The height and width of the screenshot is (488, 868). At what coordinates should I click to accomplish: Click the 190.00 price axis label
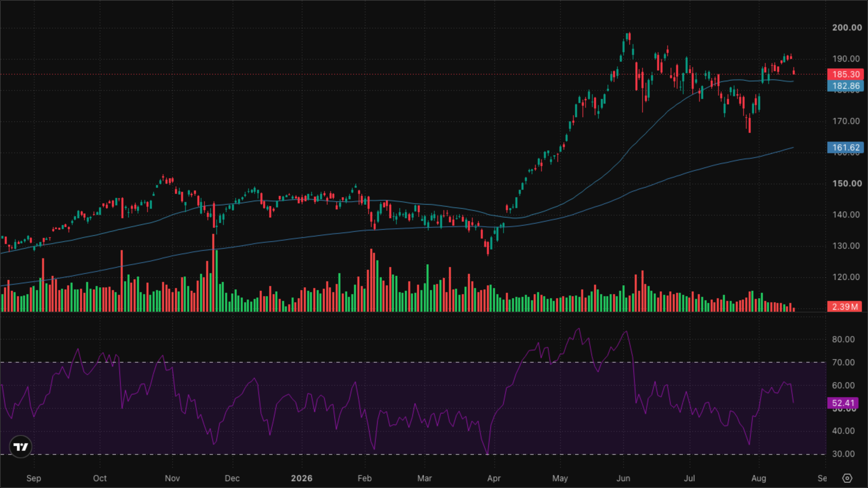pos(846,59)
